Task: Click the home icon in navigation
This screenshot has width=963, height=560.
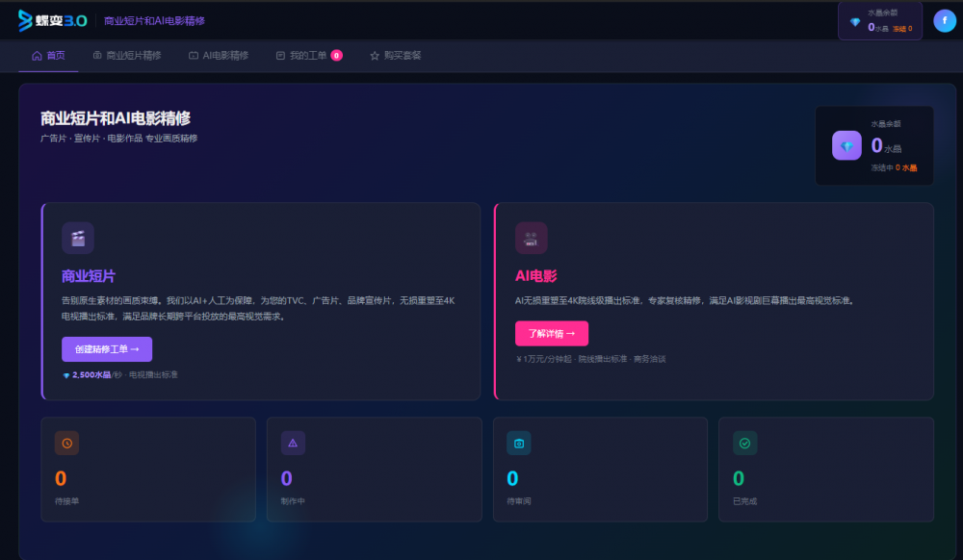Action: (37, 56)
